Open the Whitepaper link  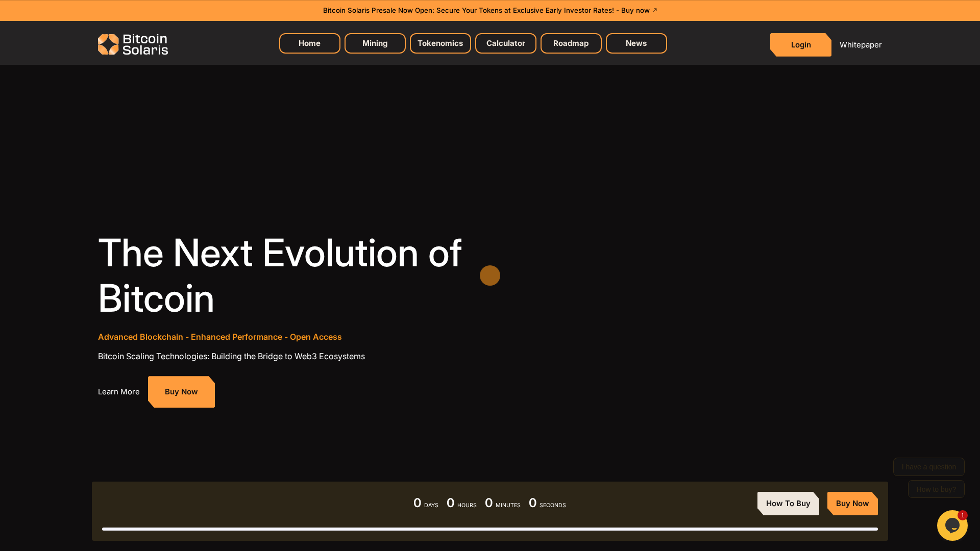[x=860, y=45]
